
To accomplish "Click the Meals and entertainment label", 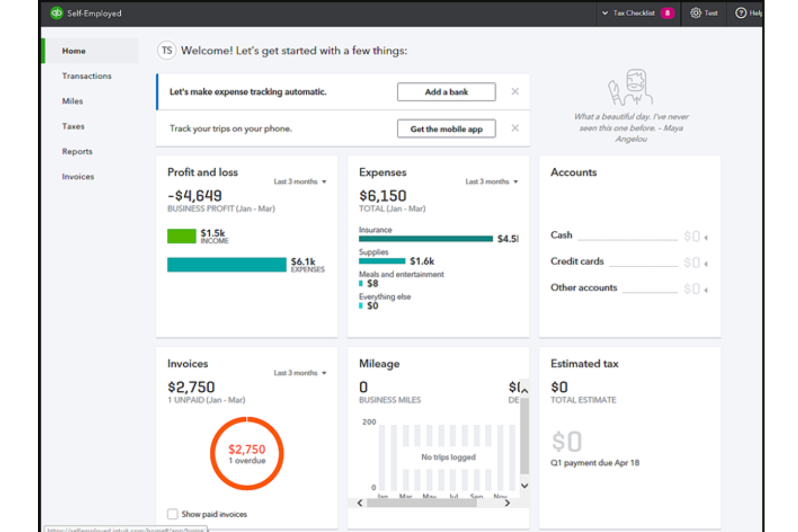I will coord(402,274).
